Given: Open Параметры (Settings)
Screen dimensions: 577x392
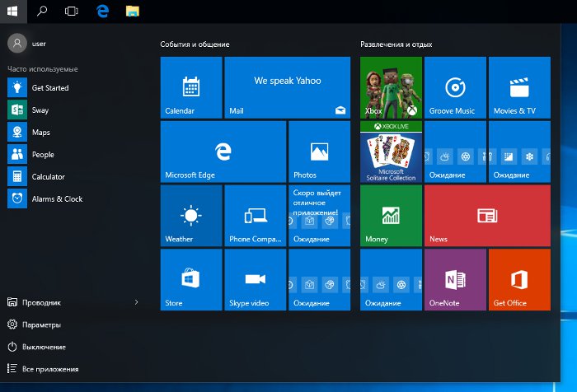Looking at the screenshot, I should (34, 324).
